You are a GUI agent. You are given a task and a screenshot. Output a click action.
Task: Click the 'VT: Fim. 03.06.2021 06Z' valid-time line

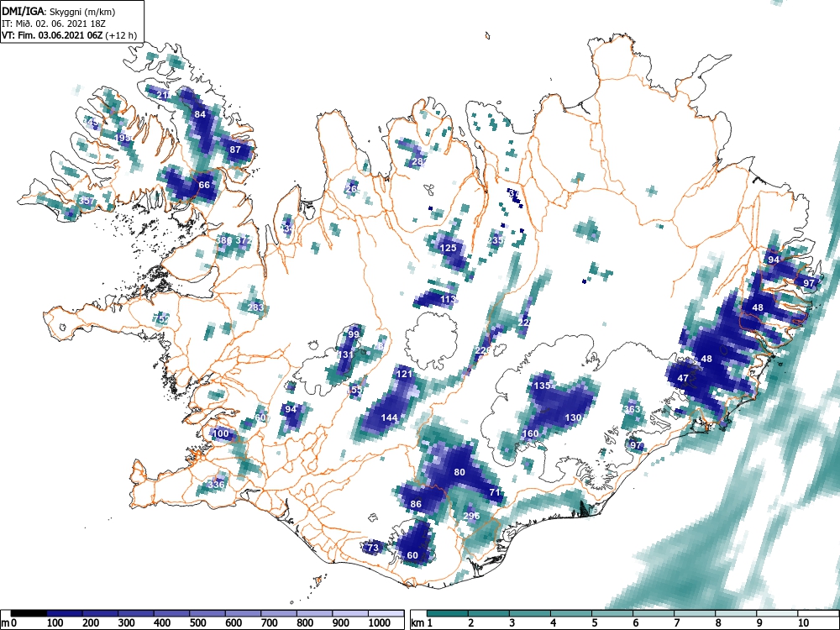pyautogui.click(x=52, y=35)
